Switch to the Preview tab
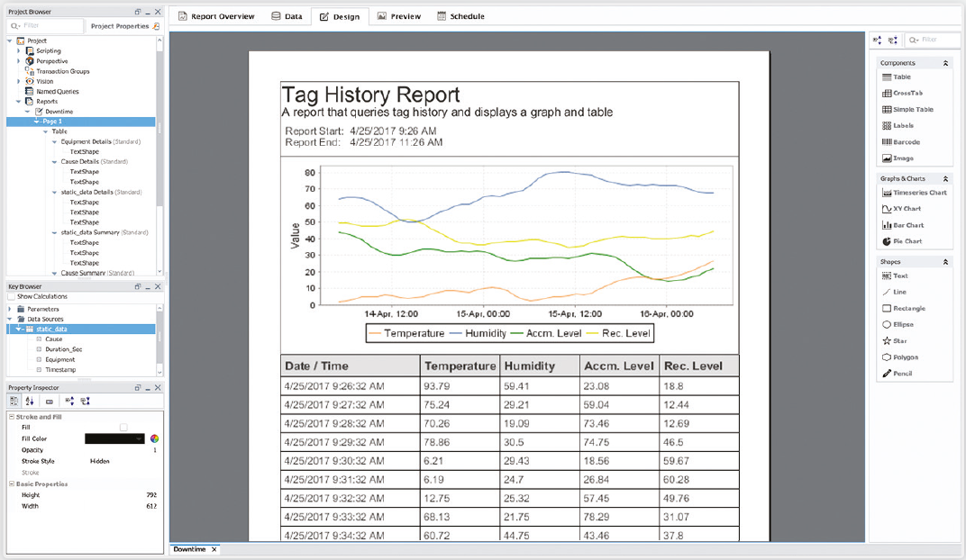The width and height of the screenshot is (966, 560). [x=399, y=16]
